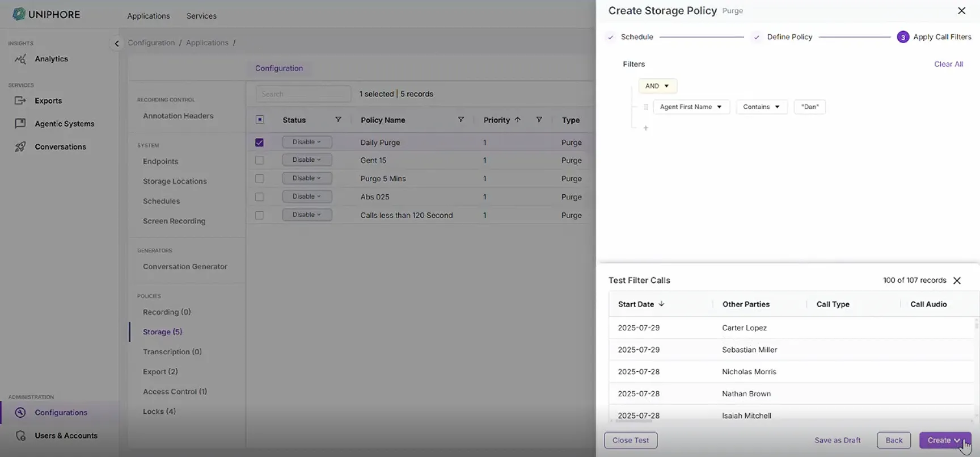This screenshot has width=980, height=457.
Task: Expand the Agent First Name field dropdown
Action: pos(691,107)
